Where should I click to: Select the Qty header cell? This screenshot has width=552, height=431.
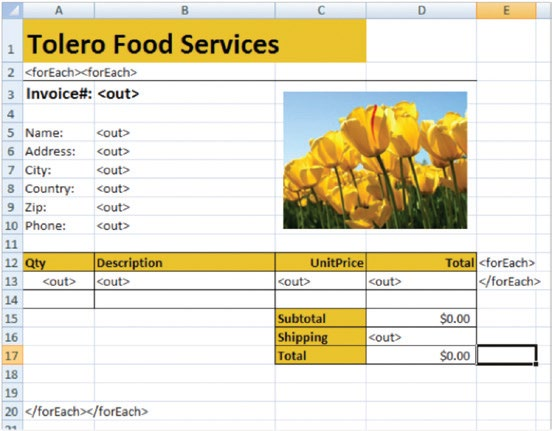coord(59,263)
